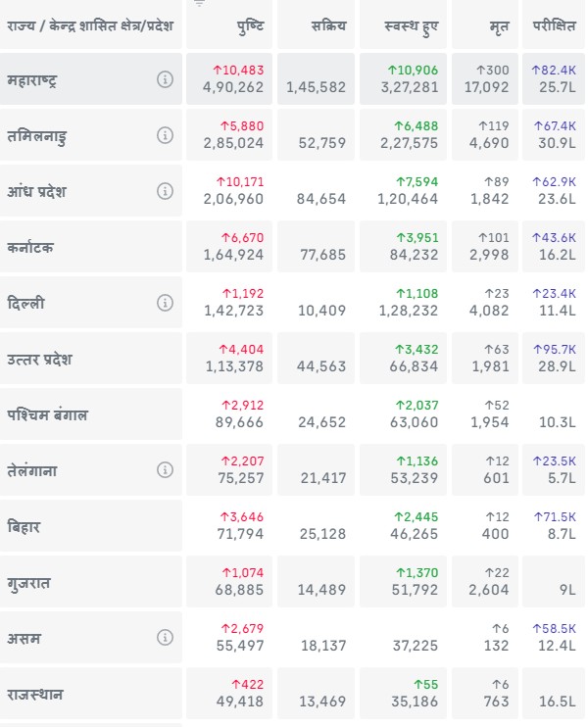Open info icon for महाराष्ट्र row

[165, 79]
